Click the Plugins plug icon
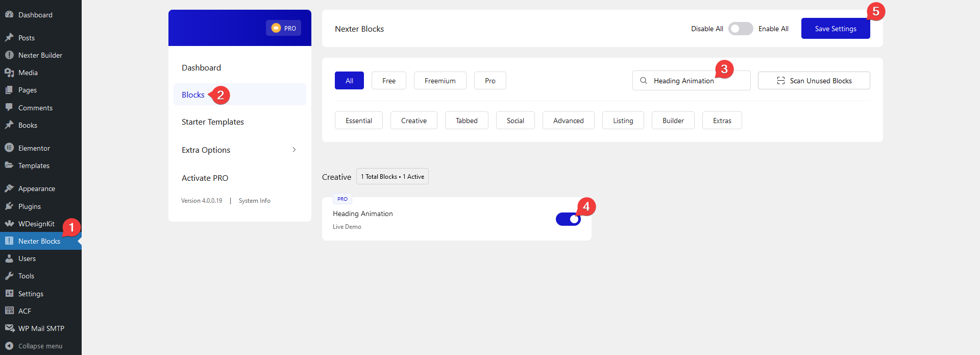The width and height of the screenshot is (980, 355). [9, 206]
